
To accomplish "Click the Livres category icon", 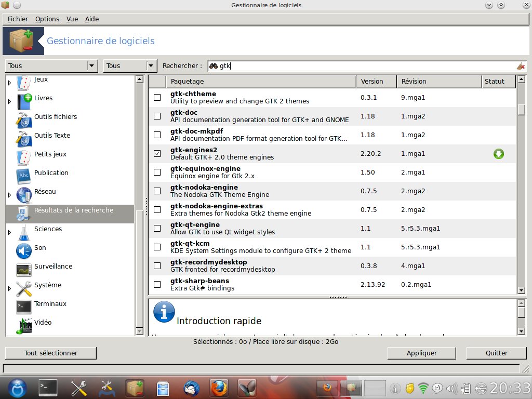I will click(x=24, y=101).
